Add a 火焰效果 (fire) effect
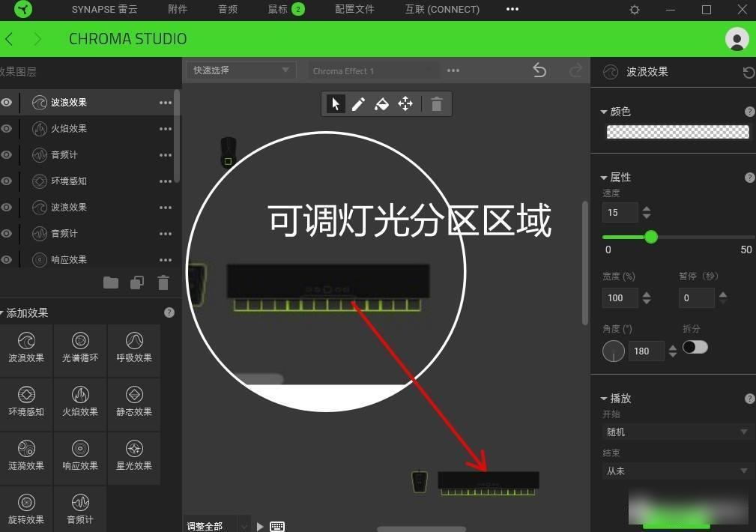This screenshot has height=532, width=756. pyautogui.click(x=79, y=405)
